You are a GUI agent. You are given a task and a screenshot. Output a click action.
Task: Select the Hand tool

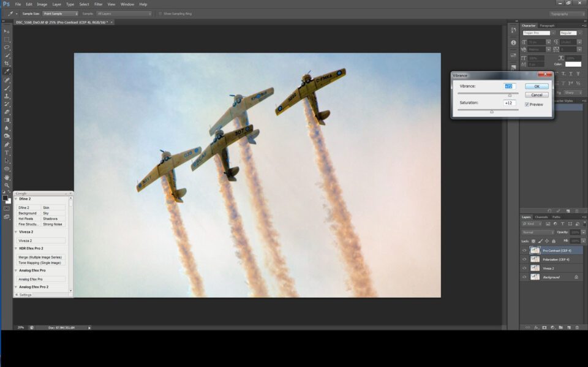(x=7, y=177)
